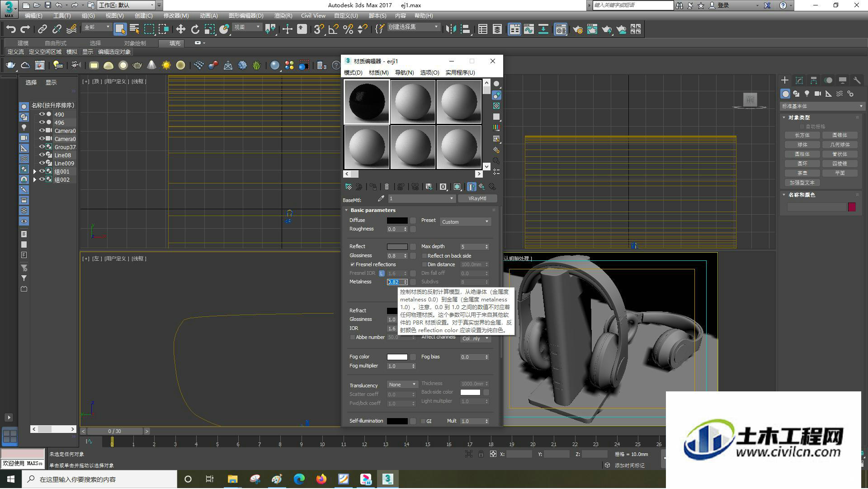Expand the 组002 tree node
The width and height of the screenshot is (868, 489).
pyautogui.click(x=35, y=180)
